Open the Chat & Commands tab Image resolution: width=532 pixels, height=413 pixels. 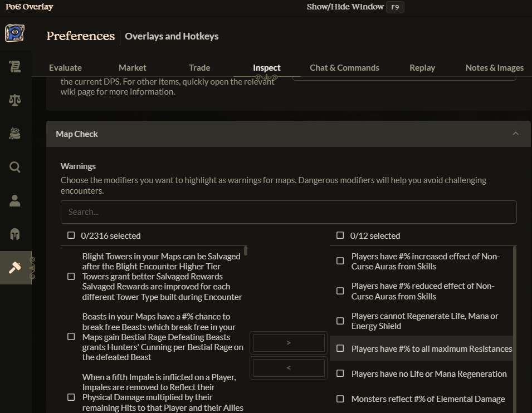pyautogui.click(x=344, y=68)
